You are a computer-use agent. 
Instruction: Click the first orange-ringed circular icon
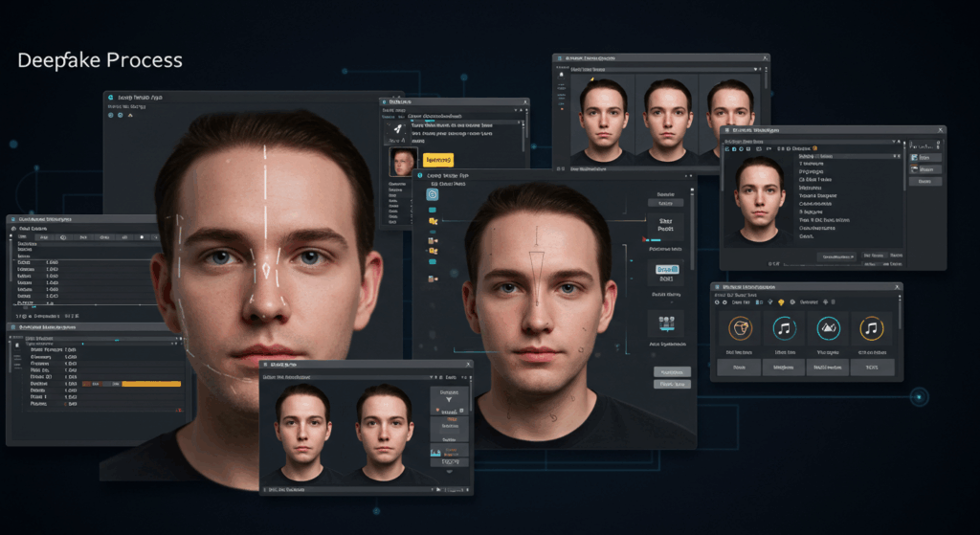[740, 329]
